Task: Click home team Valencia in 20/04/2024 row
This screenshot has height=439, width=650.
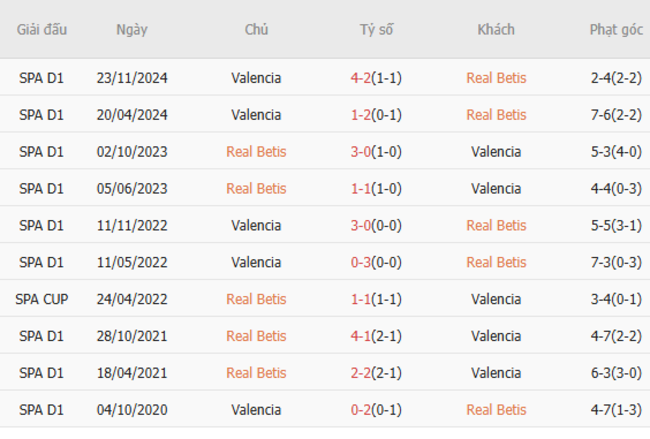Action: 256,115
